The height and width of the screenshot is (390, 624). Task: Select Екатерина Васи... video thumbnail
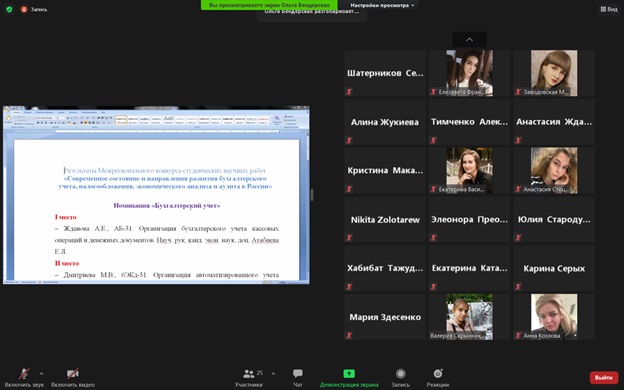tap(469, 170)
